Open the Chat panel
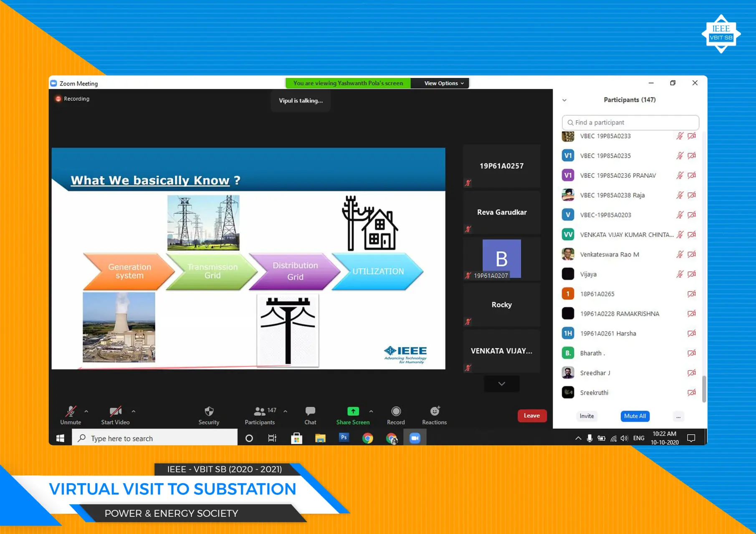Viewport: 756px width, 534px height. pyautogui.click(x=310, y=414)
